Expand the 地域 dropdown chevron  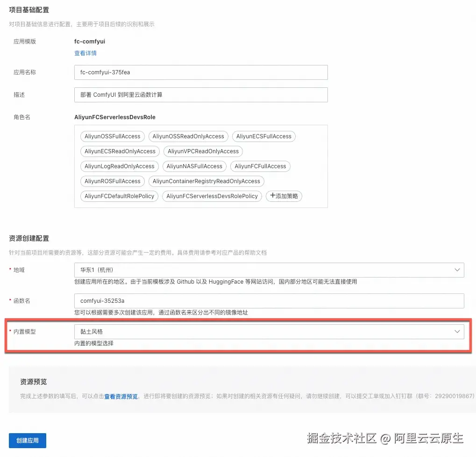pos(457,270)
